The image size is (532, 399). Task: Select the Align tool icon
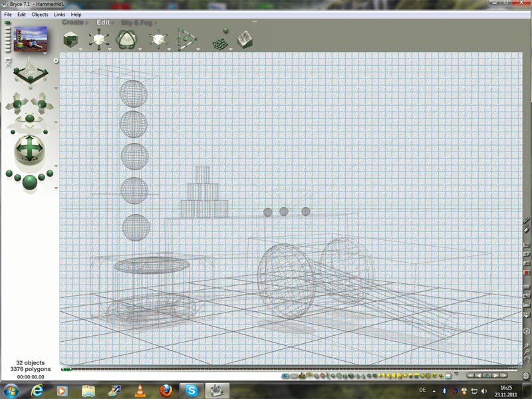[186, 39]
